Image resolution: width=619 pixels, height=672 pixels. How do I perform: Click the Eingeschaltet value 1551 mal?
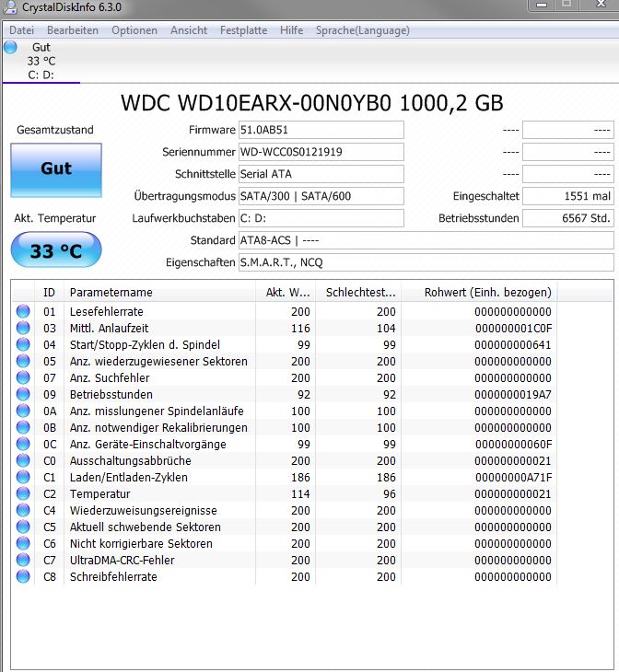(568, 196)
